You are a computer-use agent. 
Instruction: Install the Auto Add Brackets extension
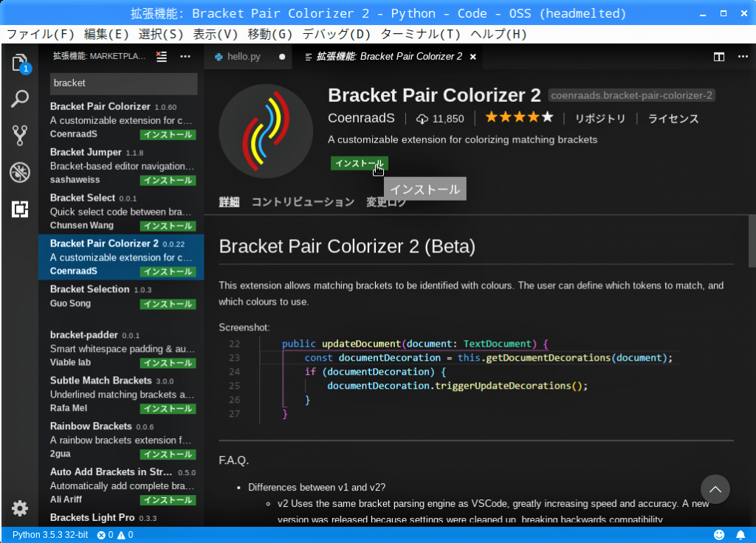(168, 500)
